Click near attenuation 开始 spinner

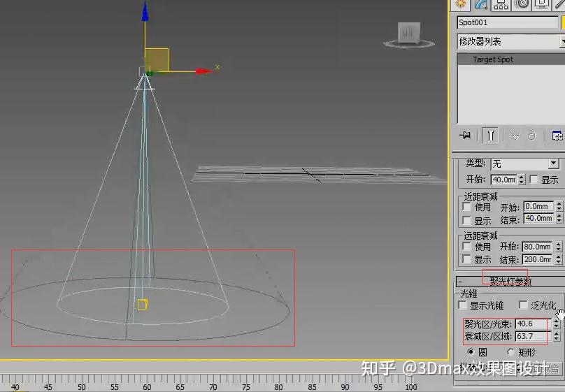pyautogui.click(x=559, y=206)
